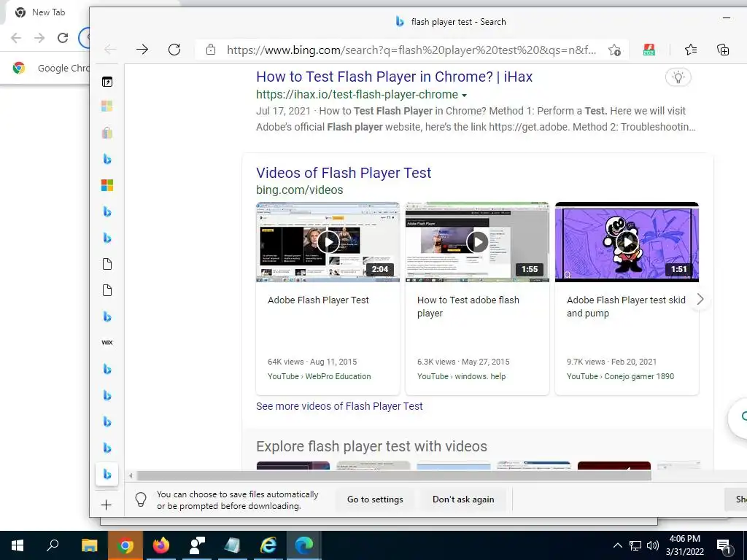Open the Collections icon in Edge toolbar

pyautogui.click(x=723, y=50)
